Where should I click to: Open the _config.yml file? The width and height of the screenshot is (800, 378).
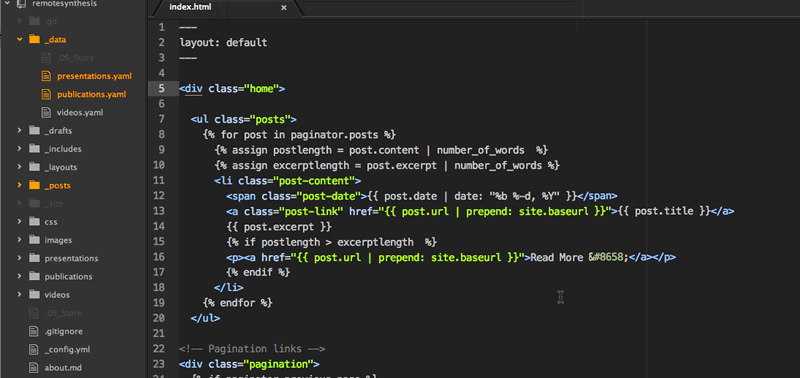coord(67,349)
